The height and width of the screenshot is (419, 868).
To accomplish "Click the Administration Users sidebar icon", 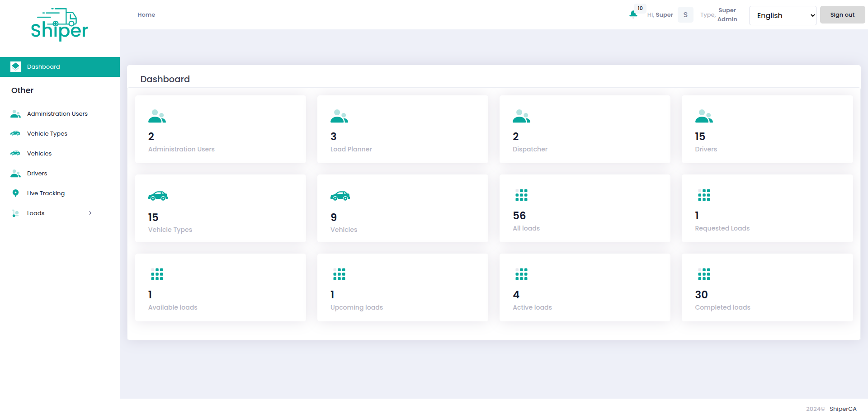I will coord(15,114).
